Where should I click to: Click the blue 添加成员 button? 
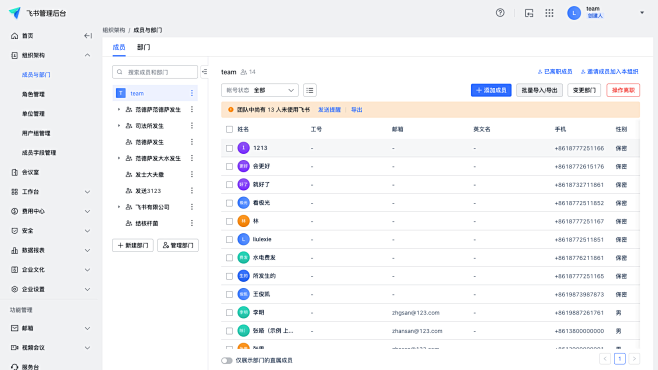tap(491, 90)
